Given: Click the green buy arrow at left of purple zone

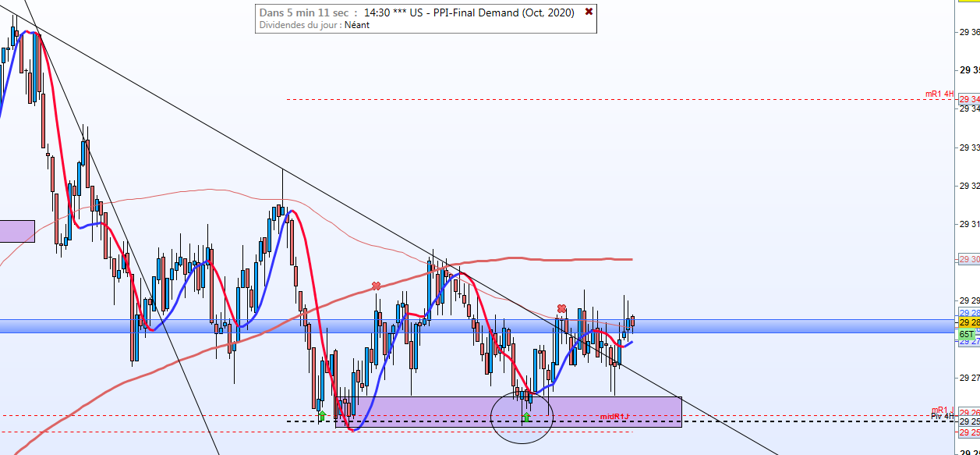Looking at the screenshot, I should point(322,415).
